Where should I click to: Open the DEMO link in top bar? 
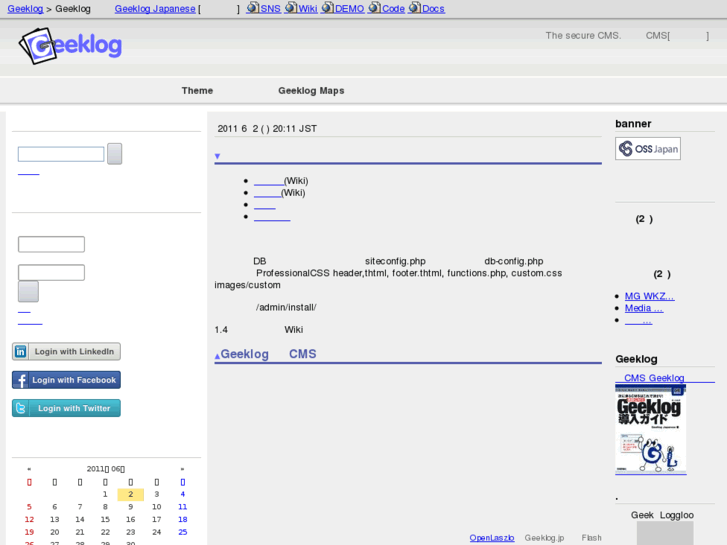pyautogui.click(x=350, y=9)
